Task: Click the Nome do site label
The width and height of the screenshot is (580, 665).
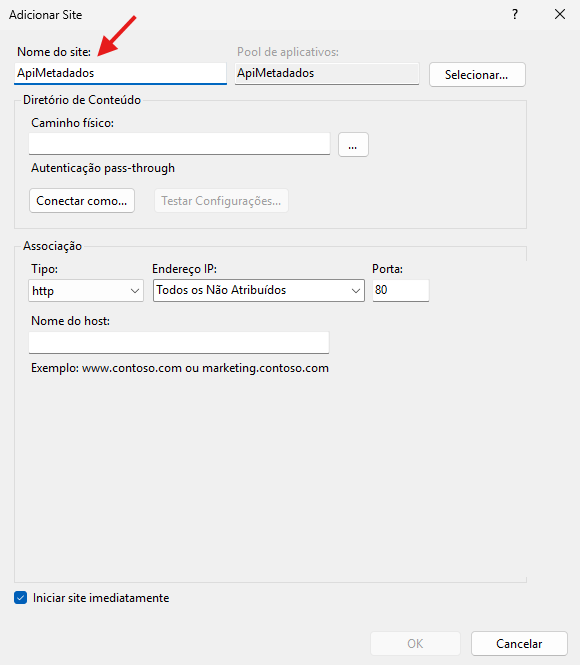Action: click(54, 52)
